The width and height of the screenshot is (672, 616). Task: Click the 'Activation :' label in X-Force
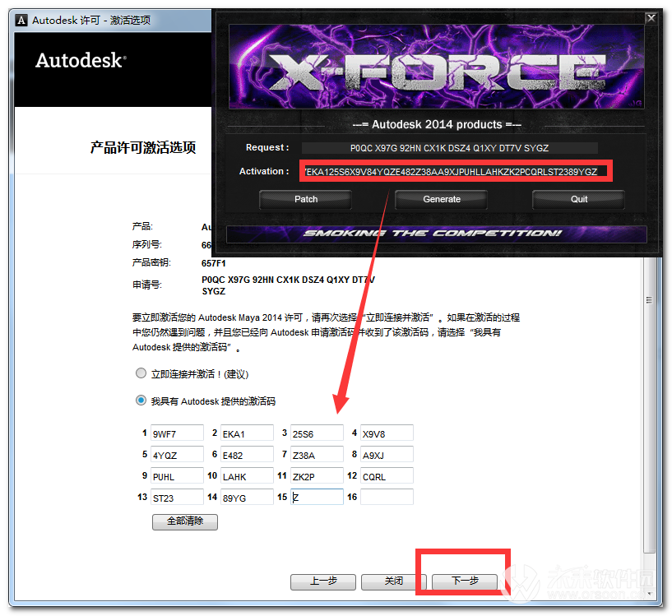[264, 171]
